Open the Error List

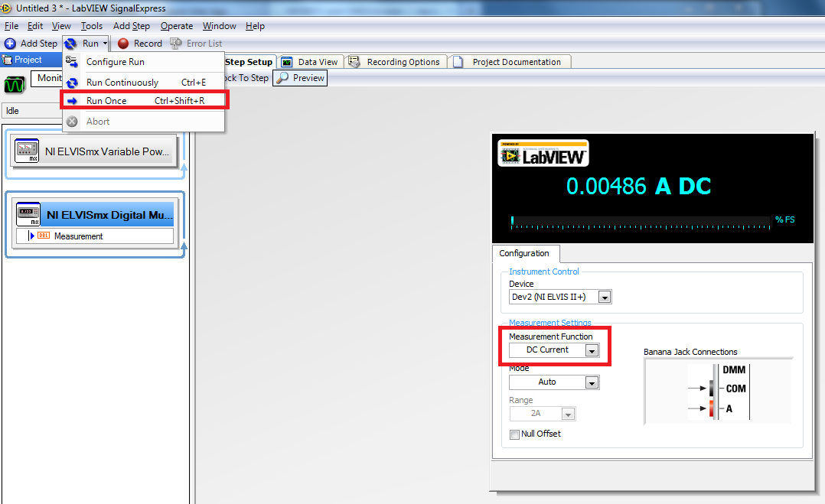coord(196,44)
